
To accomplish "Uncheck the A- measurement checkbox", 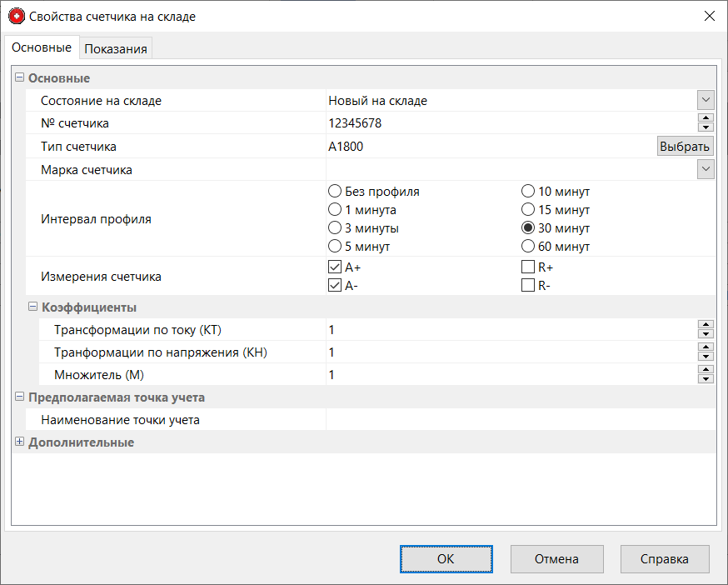I will 335,286.
